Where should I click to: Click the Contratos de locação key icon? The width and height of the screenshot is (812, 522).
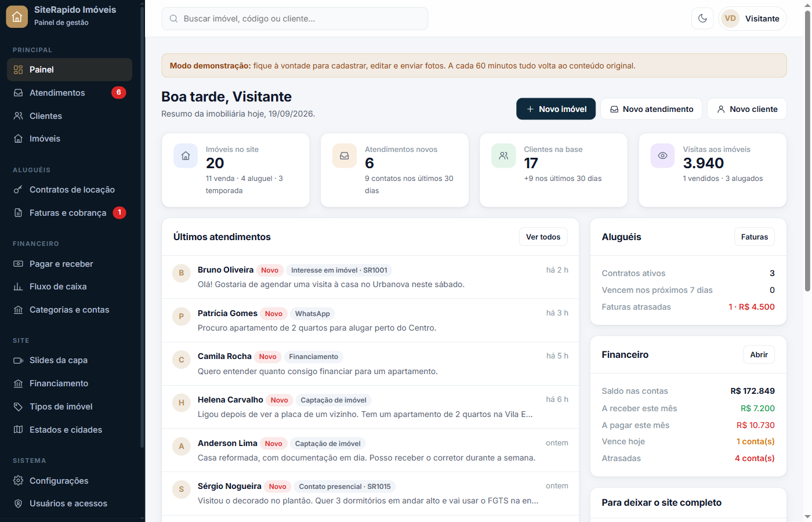[x=18, y=190]
